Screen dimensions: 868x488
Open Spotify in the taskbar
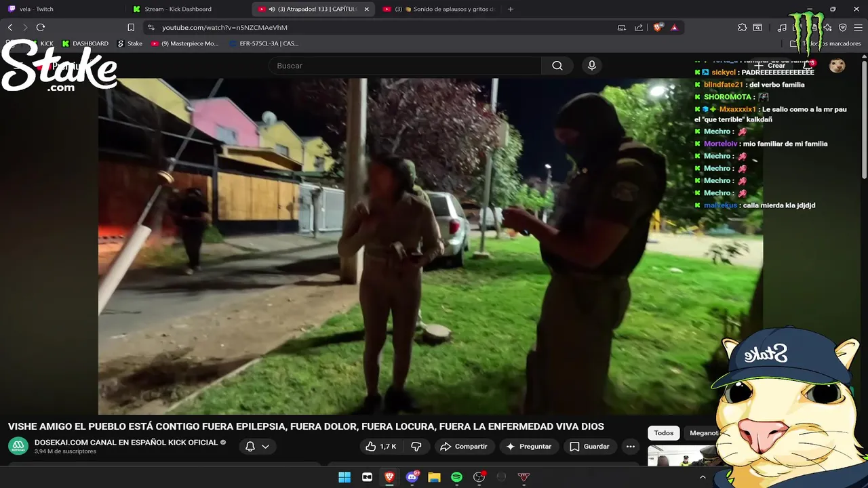click(x=456, y=477)
